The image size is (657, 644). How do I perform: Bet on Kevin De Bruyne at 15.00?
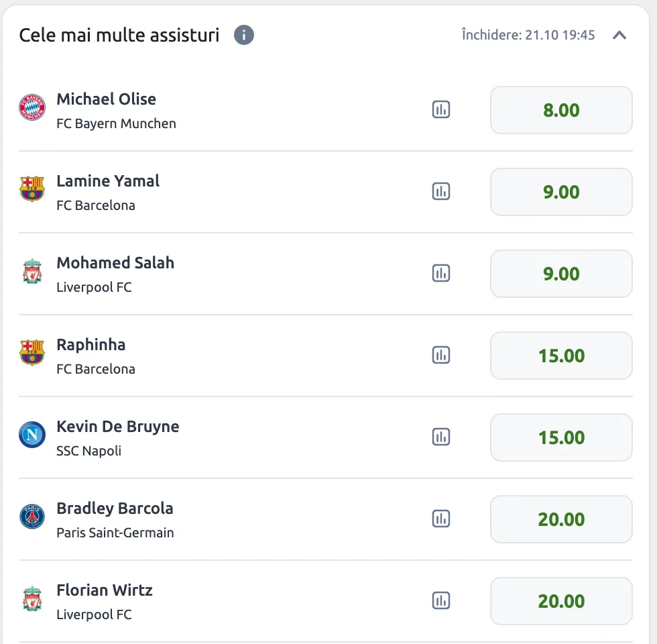[561, 437]
